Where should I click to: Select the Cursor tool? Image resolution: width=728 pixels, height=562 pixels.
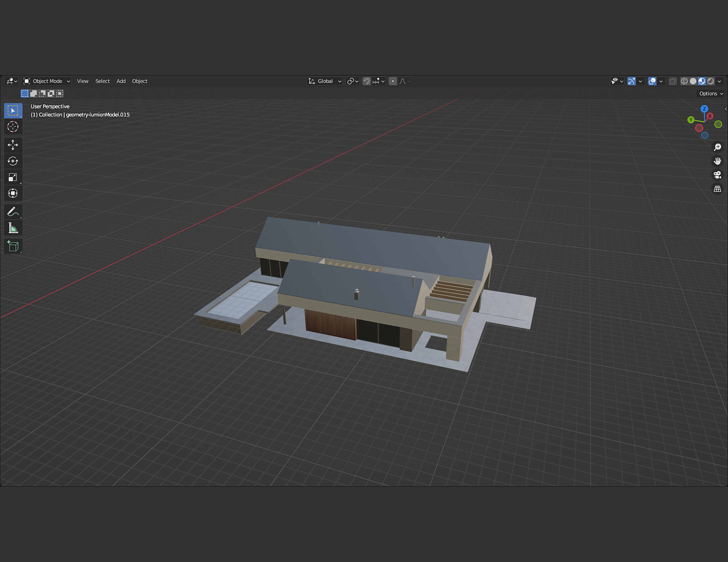point(13,127)
